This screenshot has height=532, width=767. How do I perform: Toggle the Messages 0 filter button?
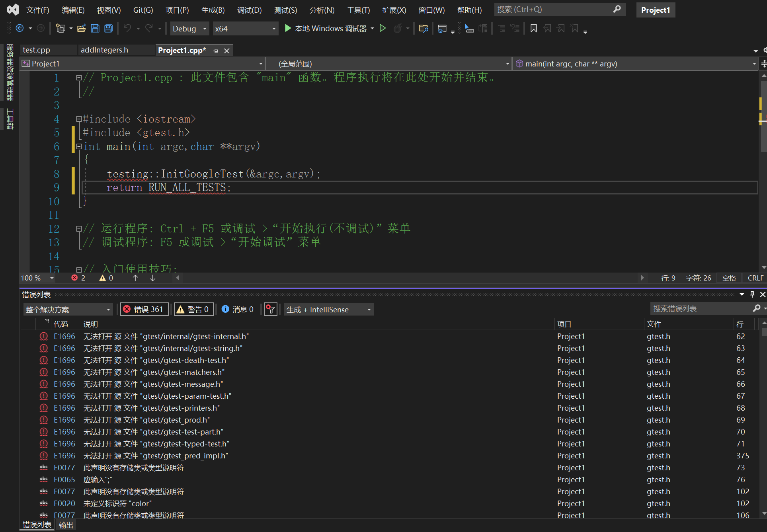238,309
